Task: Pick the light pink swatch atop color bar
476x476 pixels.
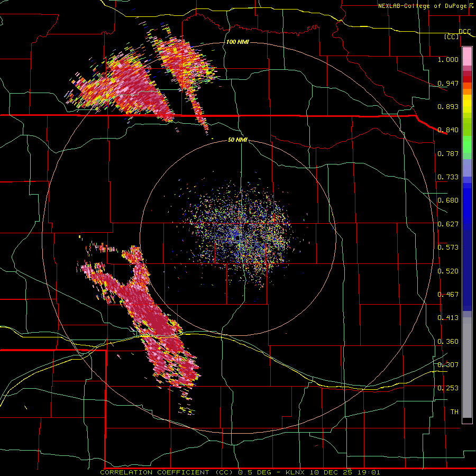Action: pyautogui.click(x=467, y=56)
